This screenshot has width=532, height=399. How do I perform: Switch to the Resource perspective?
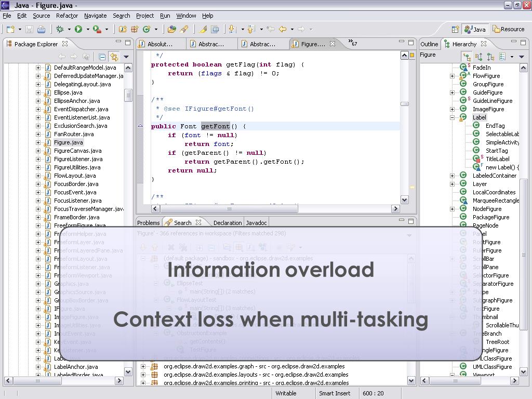509,30
